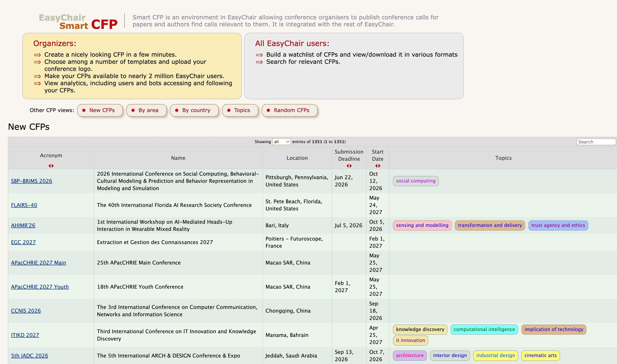Click the Topics column header

click(503, 158)
